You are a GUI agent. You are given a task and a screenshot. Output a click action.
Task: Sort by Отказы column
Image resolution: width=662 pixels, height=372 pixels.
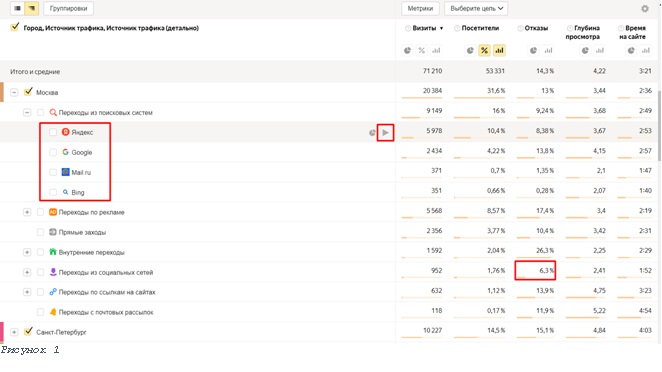(x=536, y=28)
